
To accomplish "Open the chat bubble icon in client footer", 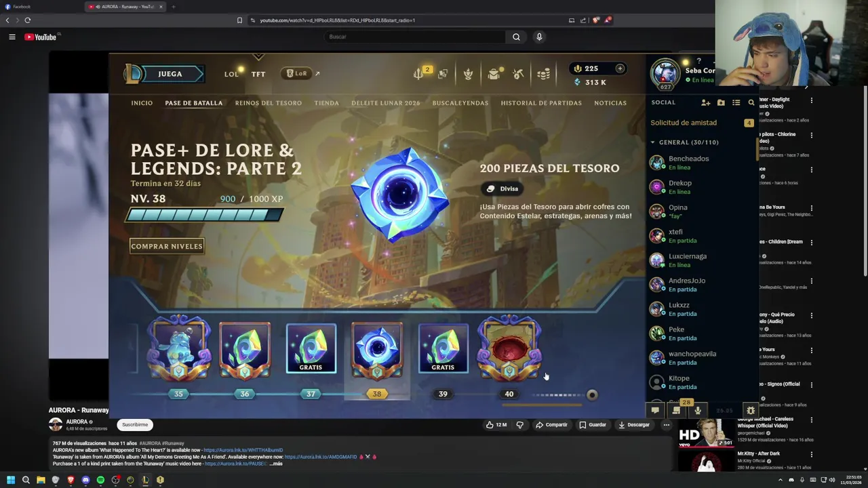I will (655, 410).
